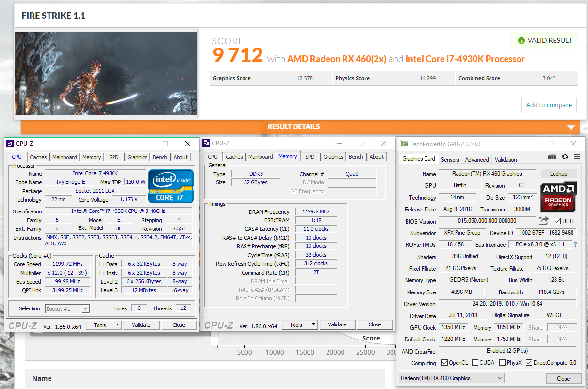The width and height of the screenshot is (588, 389).
Task: Enable the CUDA checkbox
Action: point(475,363)
